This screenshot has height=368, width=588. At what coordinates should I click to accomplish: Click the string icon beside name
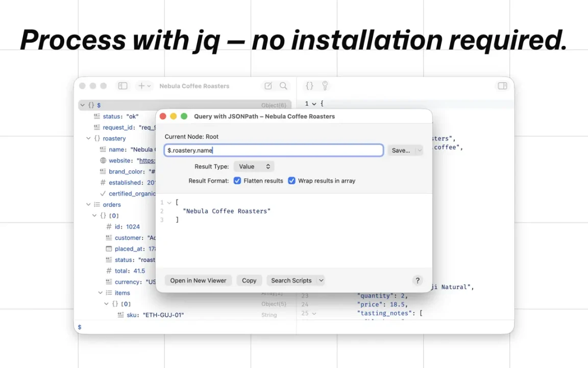(103, 149)
